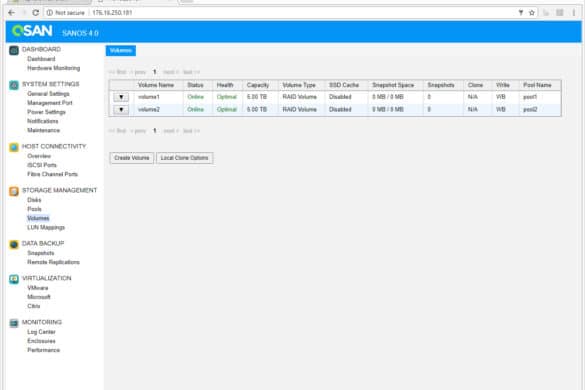Open Management Port settings

(50, 103)
